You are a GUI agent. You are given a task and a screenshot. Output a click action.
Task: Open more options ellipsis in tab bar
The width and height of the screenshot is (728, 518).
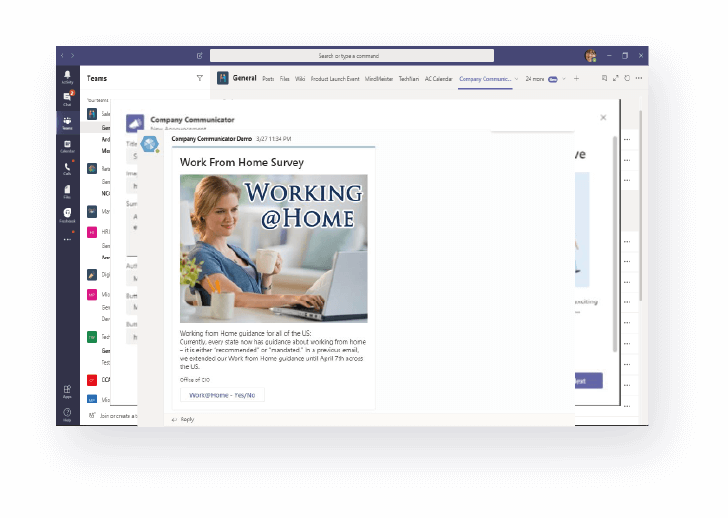[639, 78]
